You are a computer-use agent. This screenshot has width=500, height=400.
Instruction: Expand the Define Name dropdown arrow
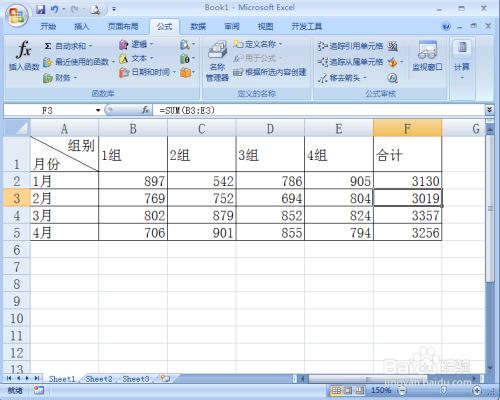click(x=281, y=44)
